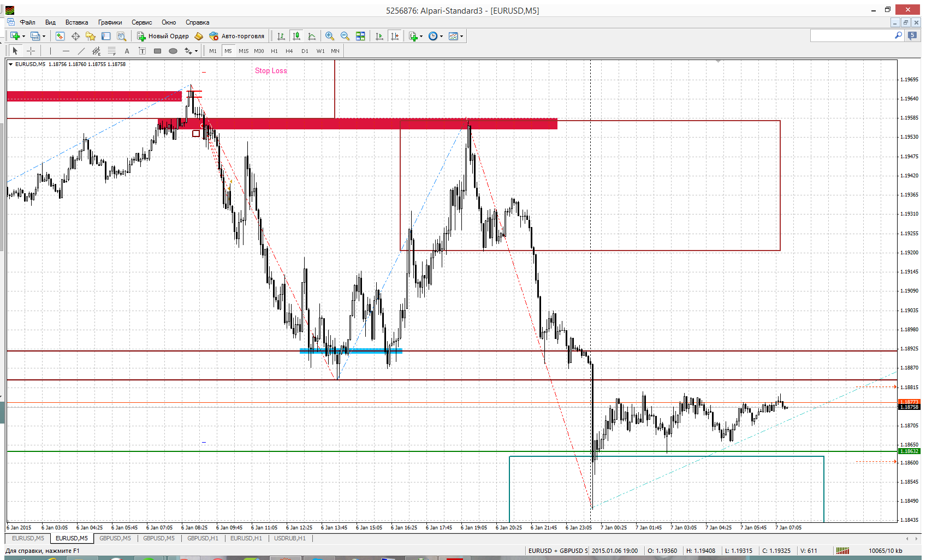Select the Text tool labeled A
This screenshot has width=926, height=560.
point(127,51)
